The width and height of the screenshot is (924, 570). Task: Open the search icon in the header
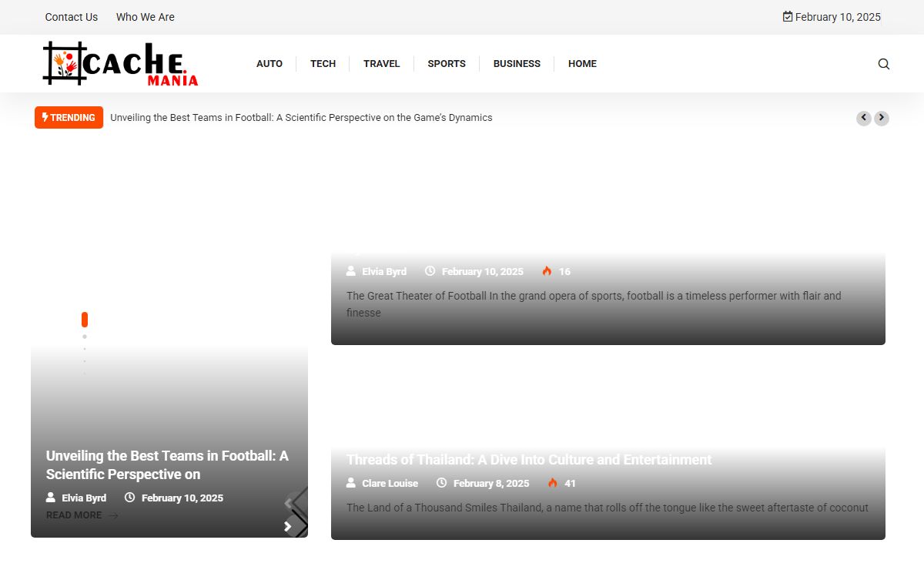(883, 64)
